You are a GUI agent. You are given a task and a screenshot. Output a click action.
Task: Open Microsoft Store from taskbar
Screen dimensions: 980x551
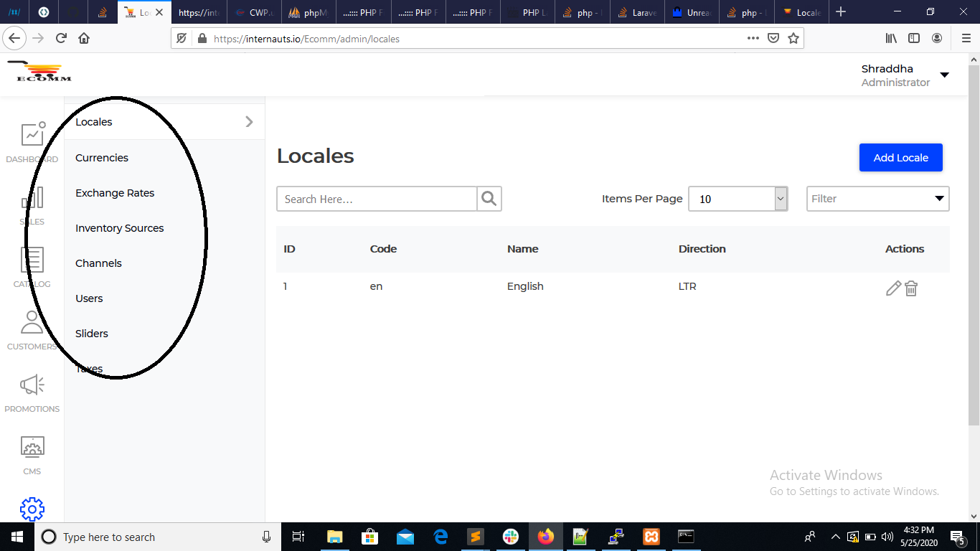click(369, 537)
